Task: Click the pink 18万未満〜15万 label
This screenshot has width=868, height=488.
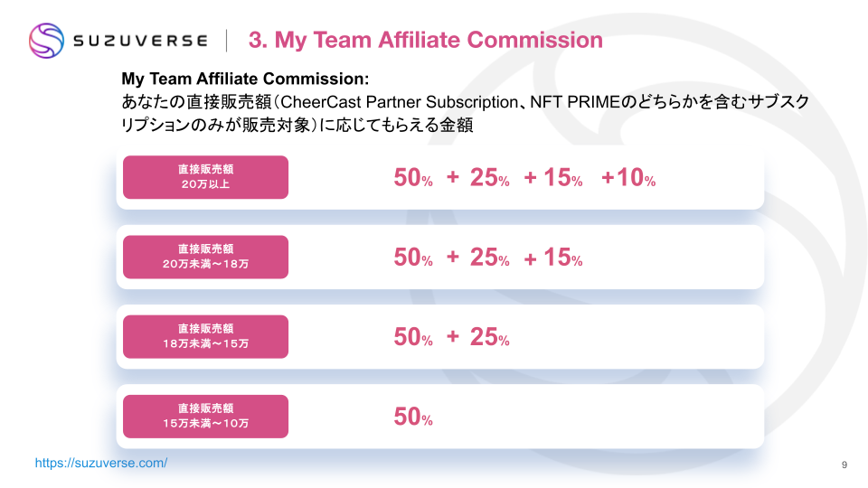Action: (205, 336)
